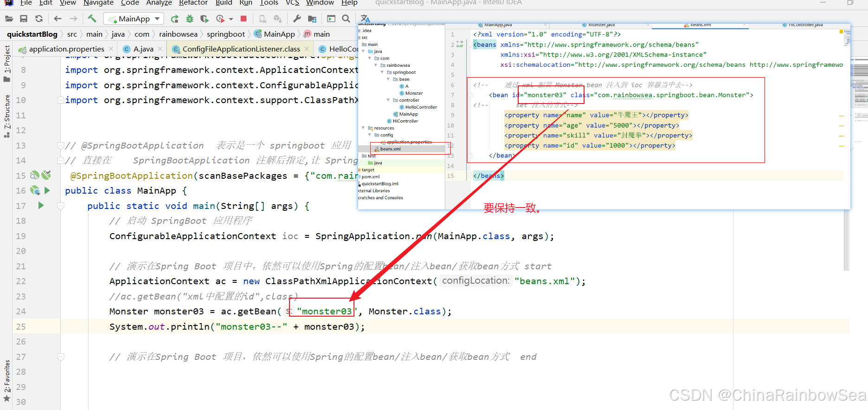This screenshot has height=410, width=868.
Task: Select HiController in the project tree
Action: coord(405,121)
